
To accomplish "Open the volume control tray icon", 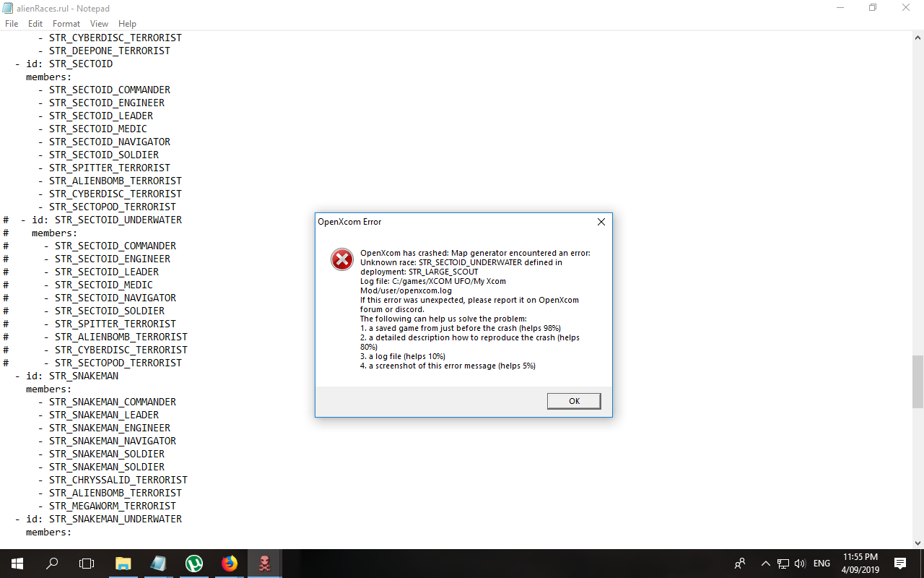I will click(800, 564).
